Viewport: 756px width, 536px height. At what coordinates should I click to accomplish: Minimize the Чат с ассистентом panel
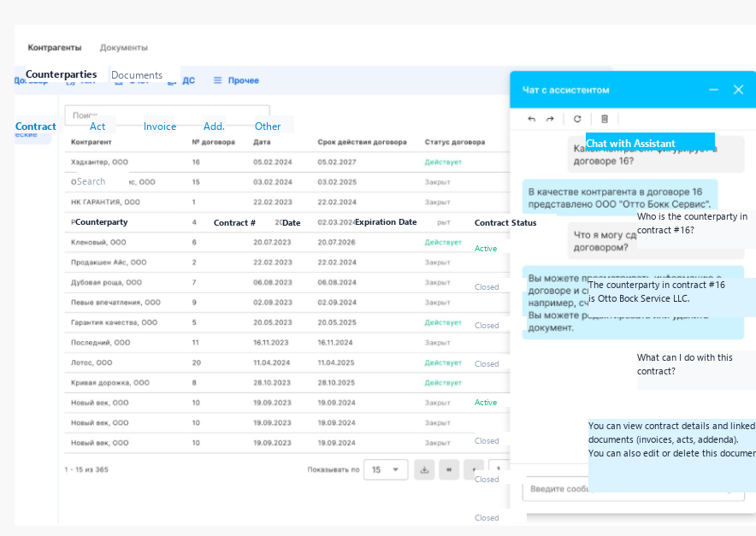point(713,90)
